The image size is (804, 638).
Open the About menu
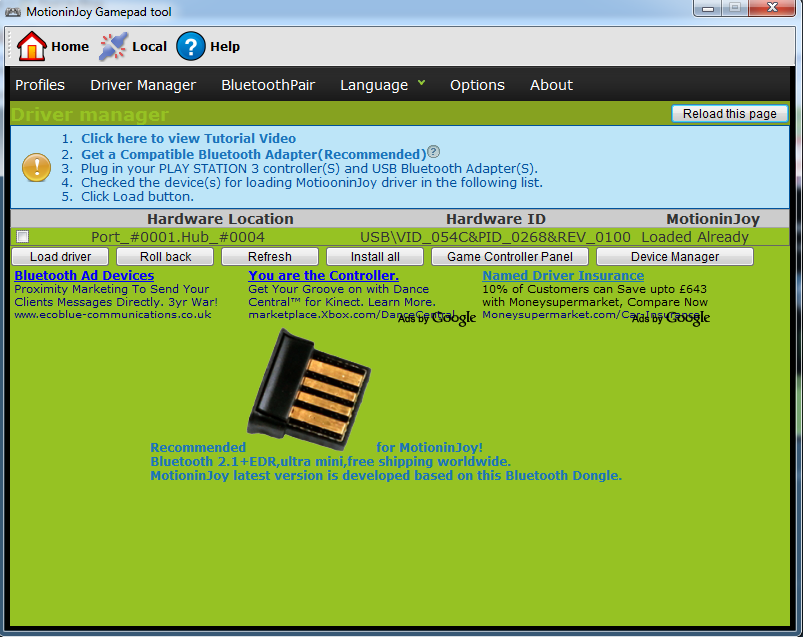coord(551,85)
